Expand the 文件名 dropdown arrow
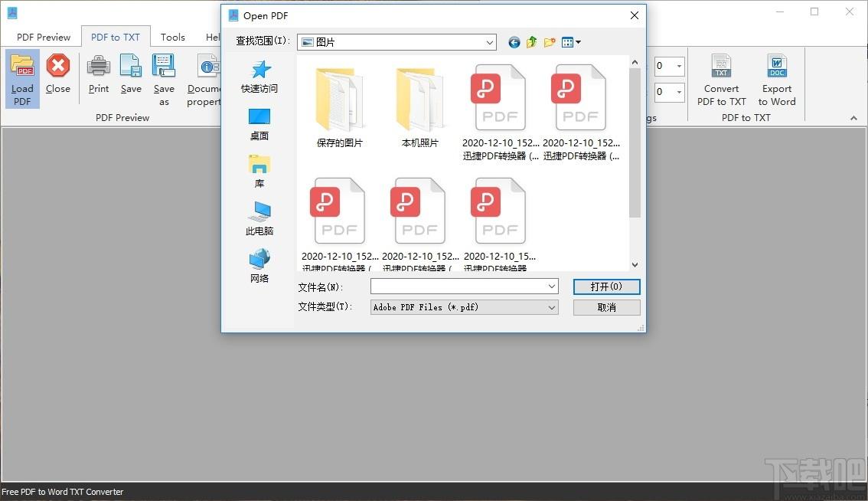The width and height of the screenshot is (868, 501). tap(551, 287)
